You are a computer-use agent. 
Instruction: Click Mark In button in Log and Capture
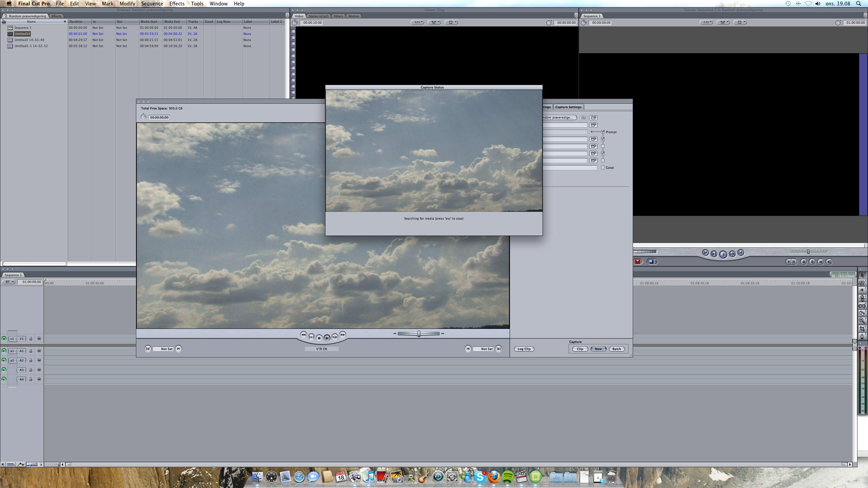click(x=178, y=348)
